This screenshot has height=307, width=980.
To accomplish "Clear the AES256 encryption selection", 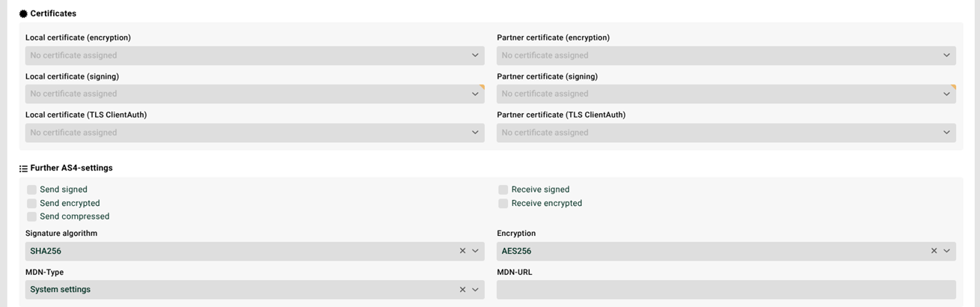I will point(934,251).
